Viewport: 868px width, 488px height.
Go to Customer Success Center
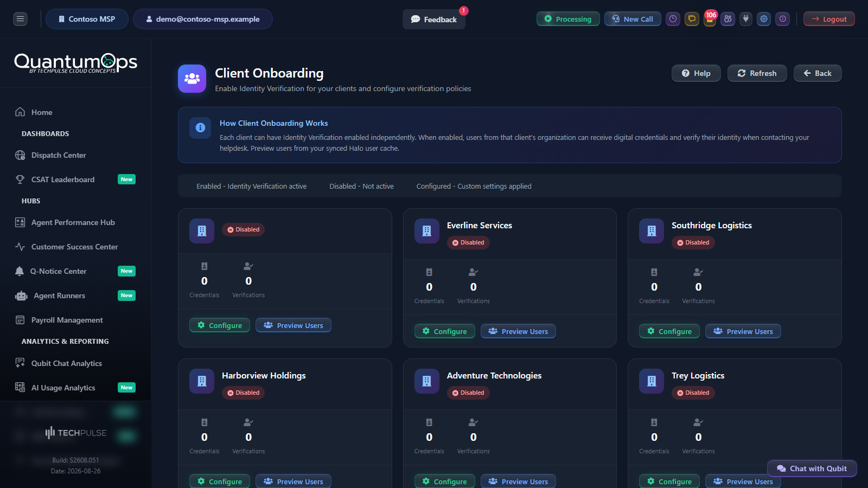[x=75, y=247]
